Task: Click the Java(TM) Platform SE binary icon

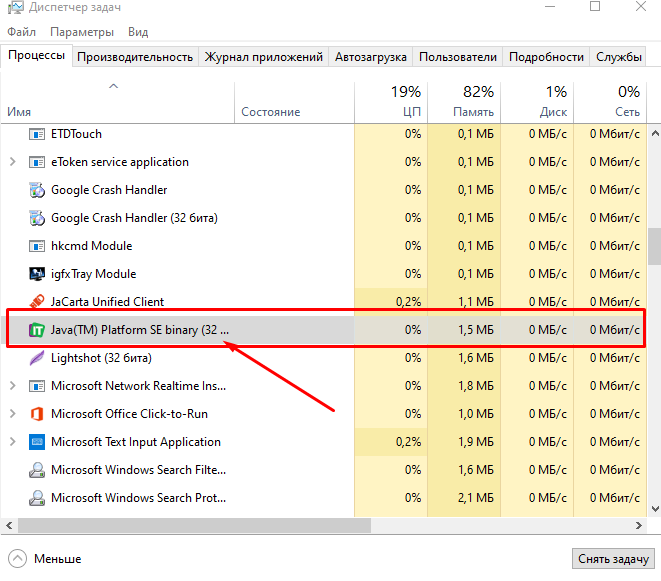Action: 37,330
